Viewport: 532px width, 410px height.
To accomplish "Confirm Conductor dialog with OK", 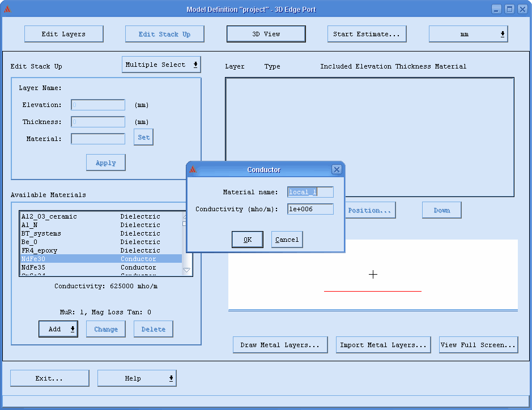I will point(248,240).
